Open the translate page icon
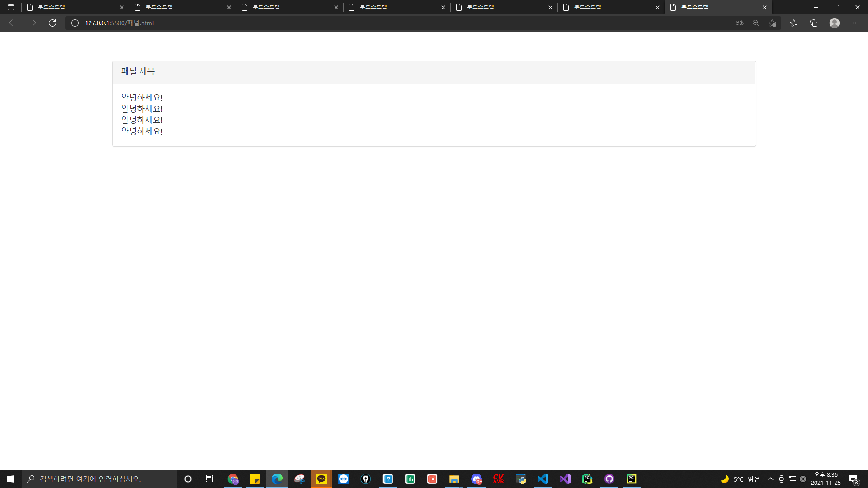 click(740, 23)
